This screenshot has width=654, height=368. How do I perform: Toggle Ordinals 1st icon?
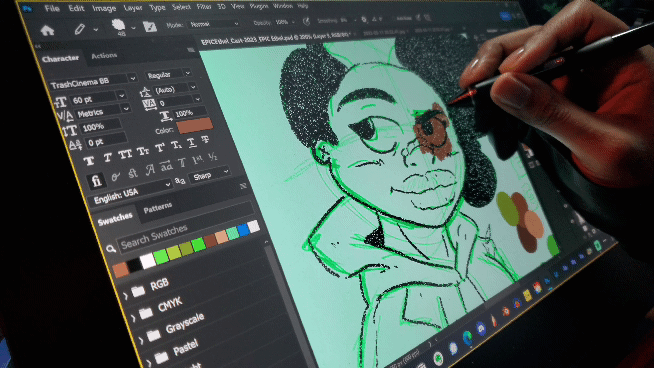pos(198,160)
